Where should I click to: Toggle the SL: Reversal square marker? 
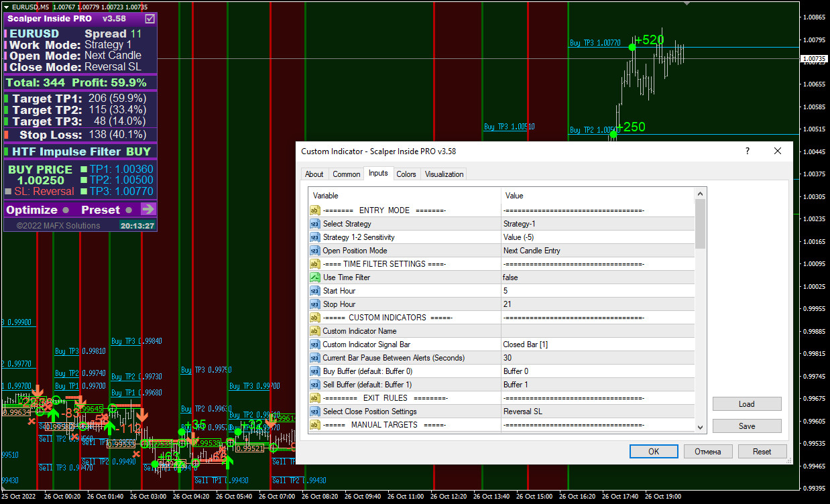click(x=9, y=192)
